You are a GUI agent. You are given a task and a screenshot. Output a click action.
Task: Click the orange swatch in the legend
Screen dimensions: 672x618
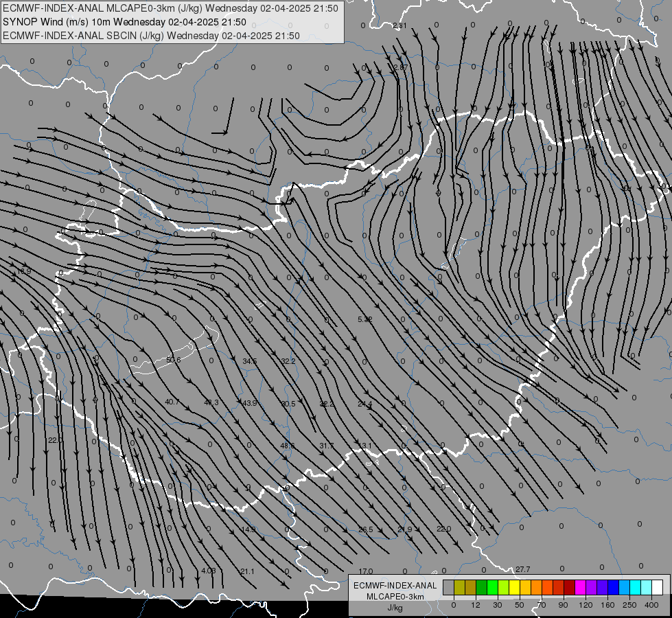(x=537, y=588)
